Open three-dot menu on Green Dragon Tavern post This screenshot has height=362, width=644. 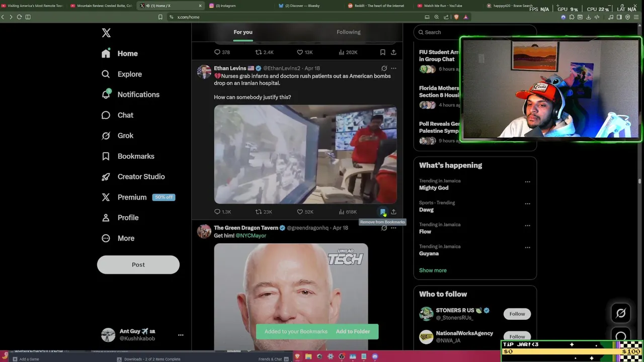393,228
